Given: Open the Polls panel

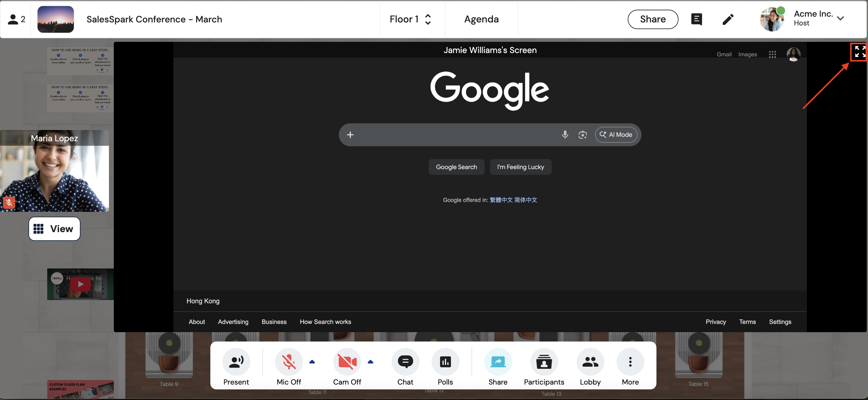Looking at the screenshot, I should tap(445, 362).
